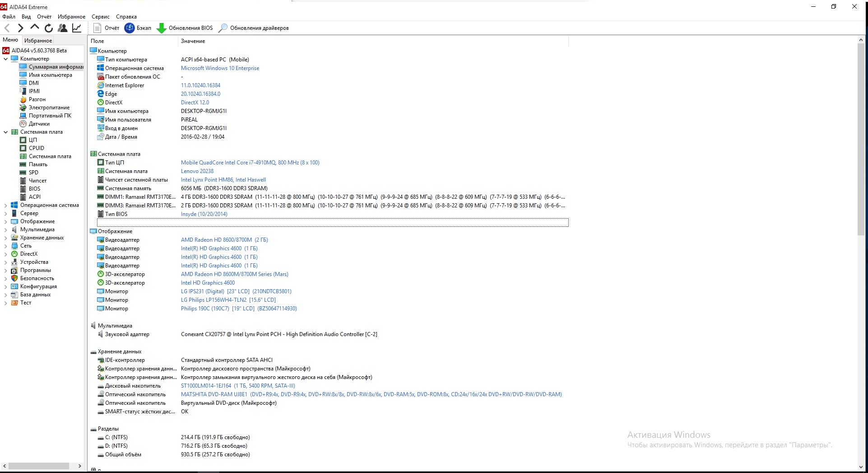
Task: Click the Тест benchmark icon in tree
Action: click(x=14, y=303)
